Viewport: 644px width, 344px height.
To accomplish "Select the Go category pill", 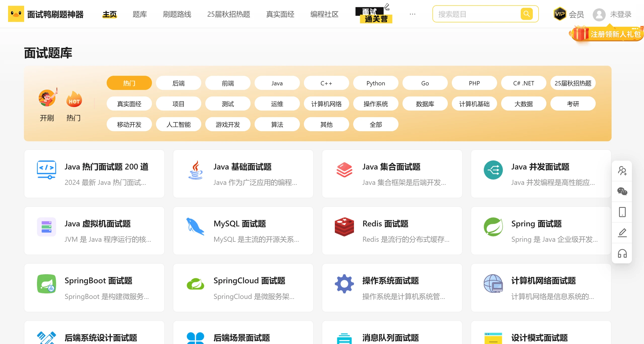I will pos(425,83).
